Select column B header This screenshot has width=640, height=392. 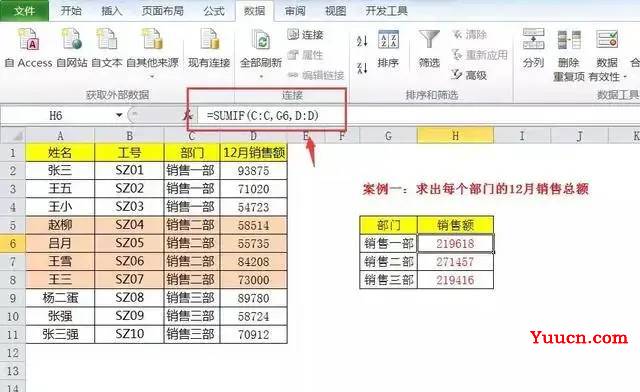129,136
